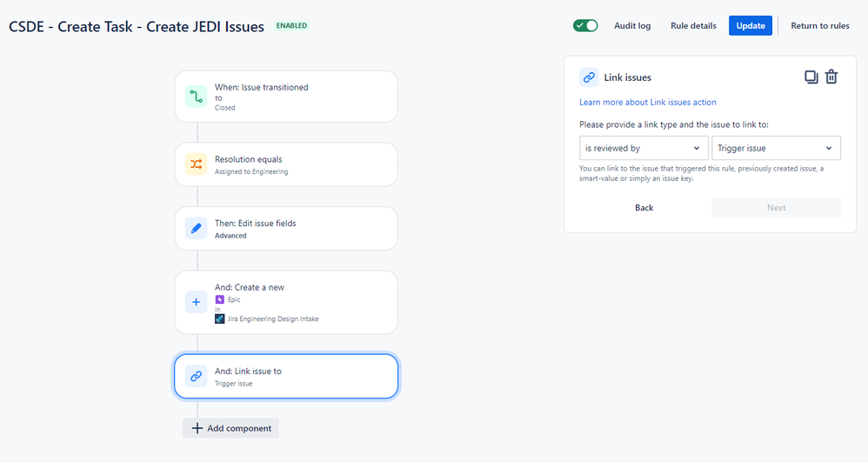Delete the Link issues component with trash icon
868x463 pixels.
coord(831,77)
